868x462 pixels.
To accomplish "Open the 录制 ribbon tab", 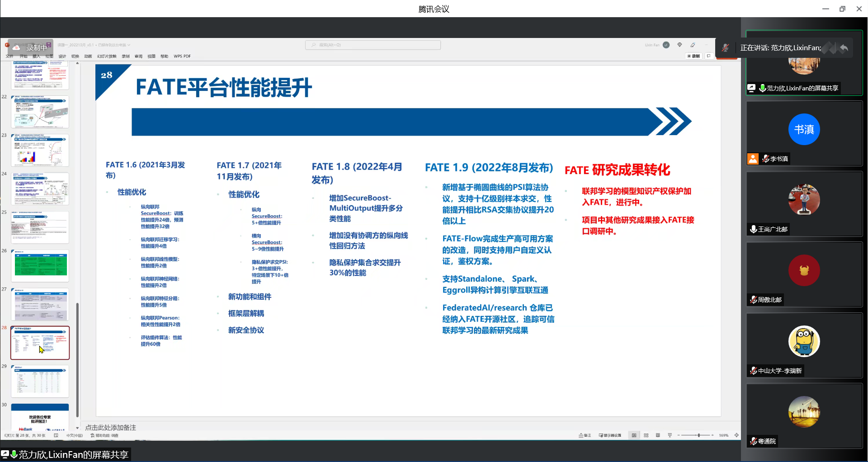I will point(126,57).
